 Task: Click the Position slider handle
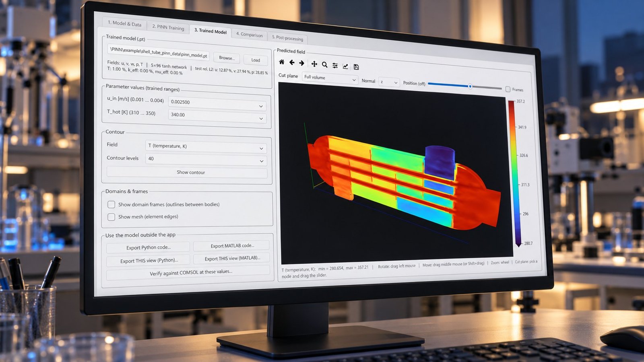click(x=470, y=86)
